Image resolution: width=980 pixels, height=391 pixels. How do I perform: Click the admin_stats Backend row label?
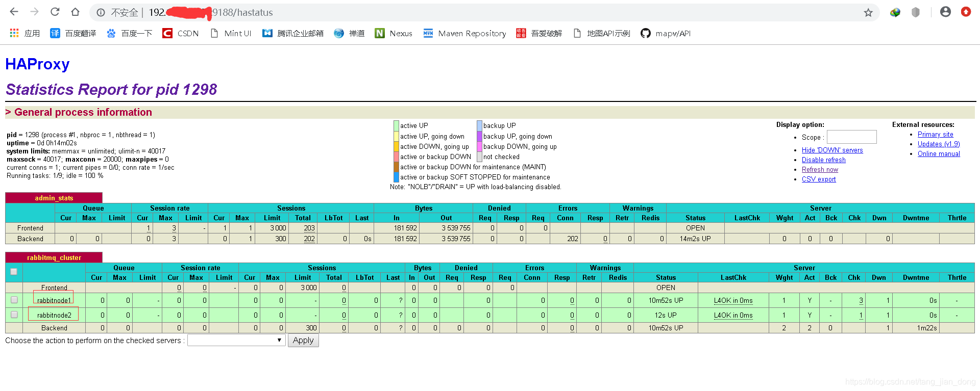(30, 239)
